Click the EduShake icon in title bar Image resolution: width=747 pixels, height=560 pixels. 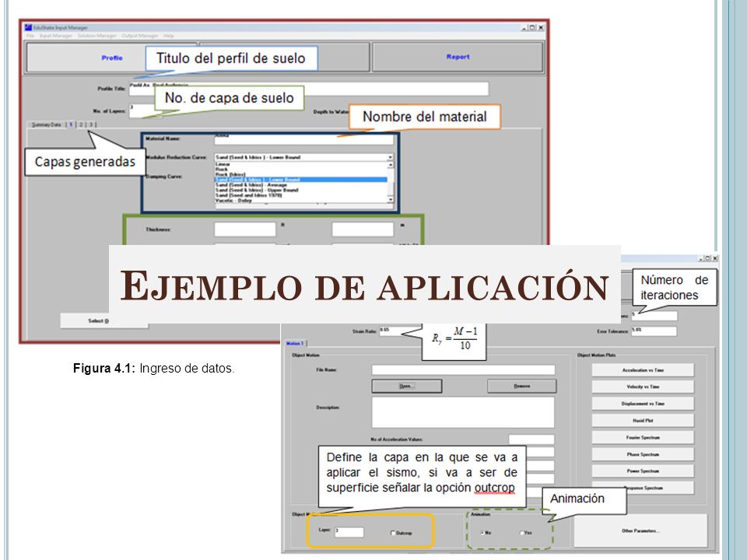click(x=28, y=27)
